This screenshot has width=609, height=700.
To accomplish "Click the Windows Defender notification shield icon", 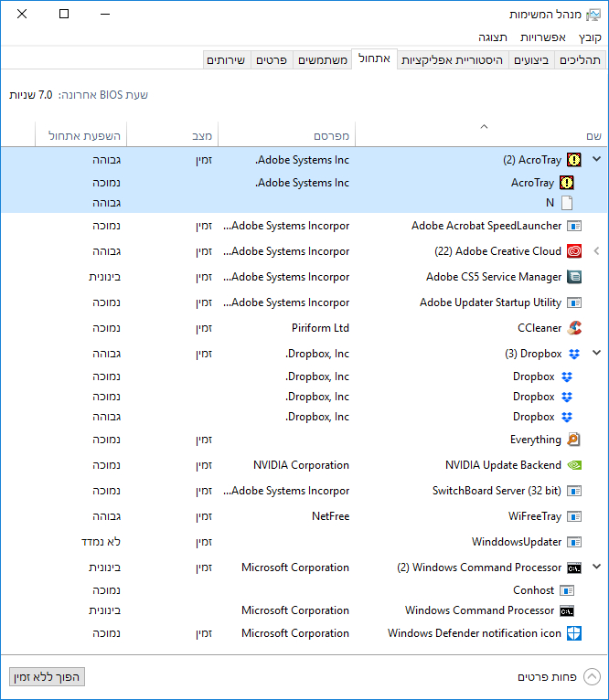I will pyautogui.click(x=574, y=633).
